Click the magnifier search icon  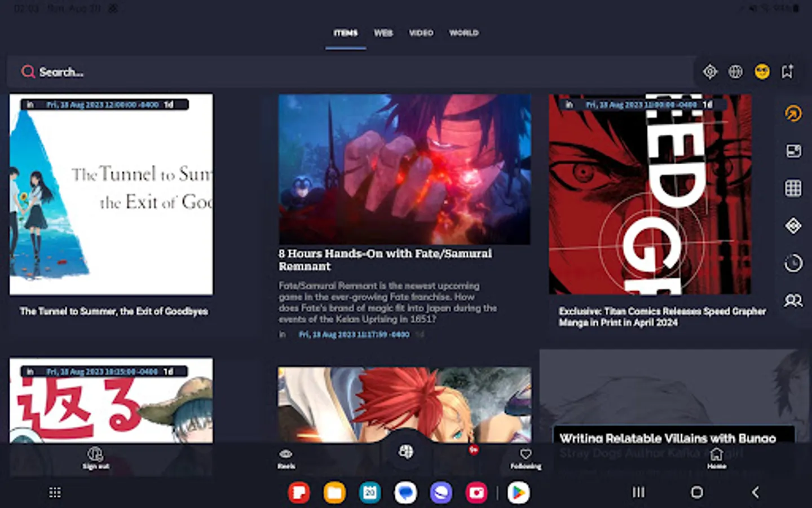pos(28,72)
